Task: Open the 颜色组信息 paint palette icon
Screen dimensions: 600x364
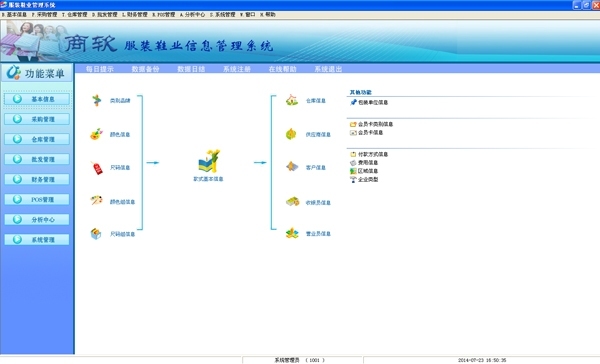Action: pos(96,201)
